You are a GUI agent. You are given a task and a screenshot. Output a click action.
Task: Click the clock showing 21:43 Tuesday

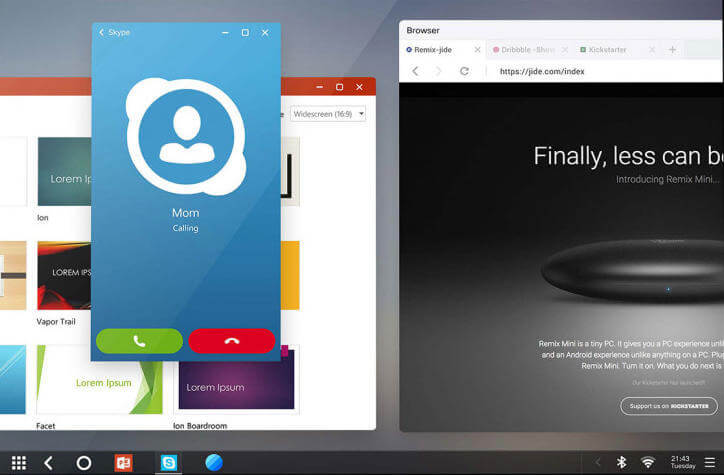point(683,462)
